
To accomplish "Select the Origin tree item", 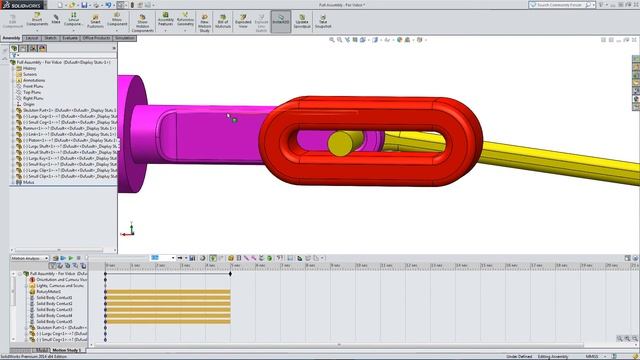I will 29,104.
